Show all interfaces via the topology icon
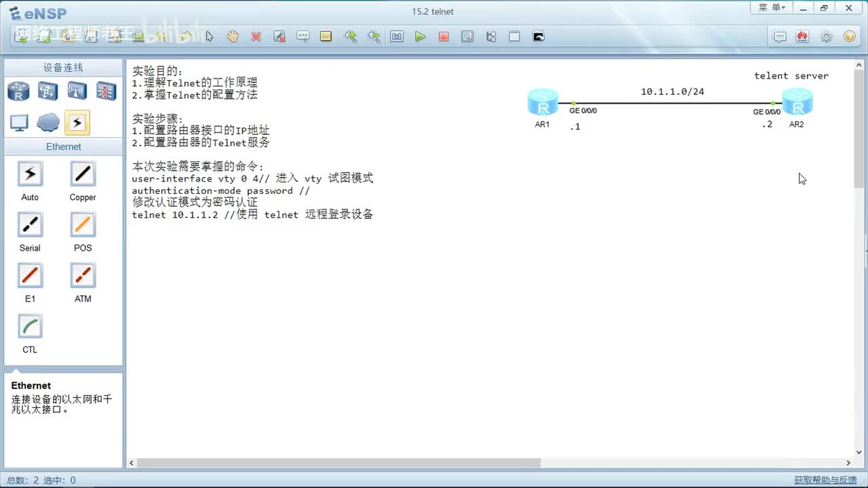Viewport: 868px width, 488px height. coord(491,37)
